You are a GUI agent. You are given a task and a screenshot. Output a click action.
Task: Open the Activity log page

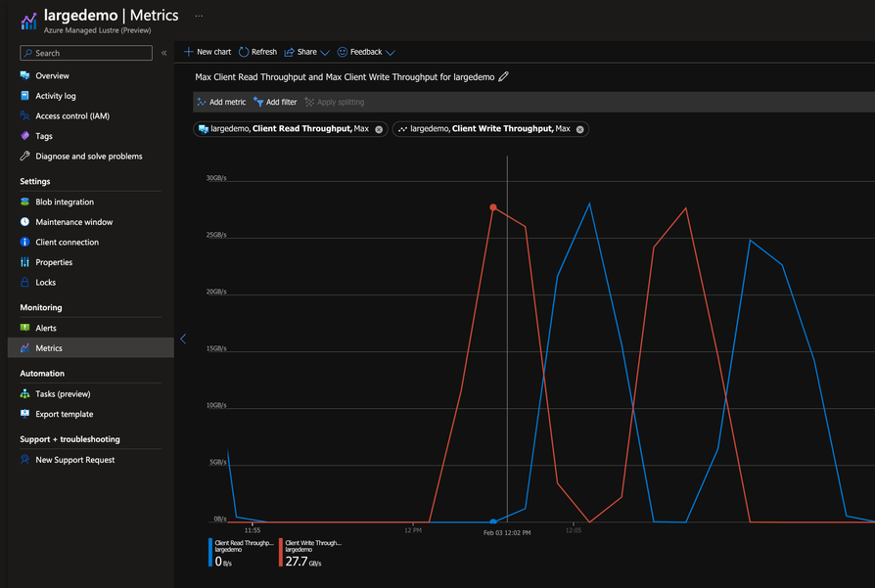pyautogui.click(x=56, y=96)
